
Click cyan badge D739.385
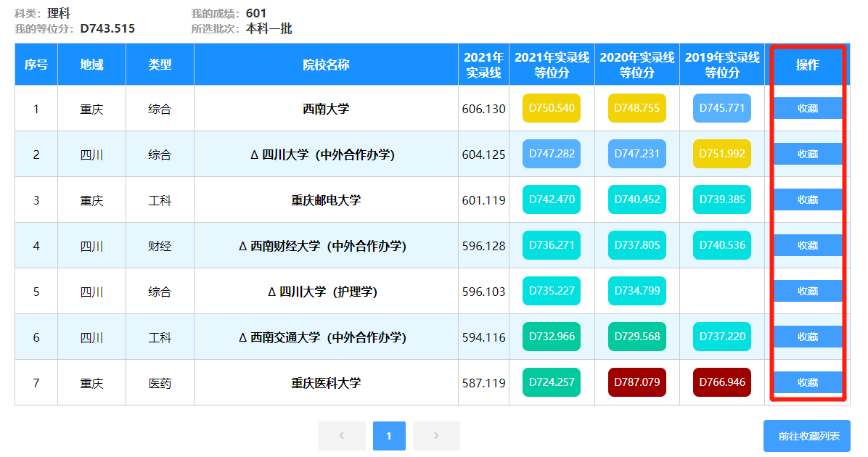pos(722,199)
